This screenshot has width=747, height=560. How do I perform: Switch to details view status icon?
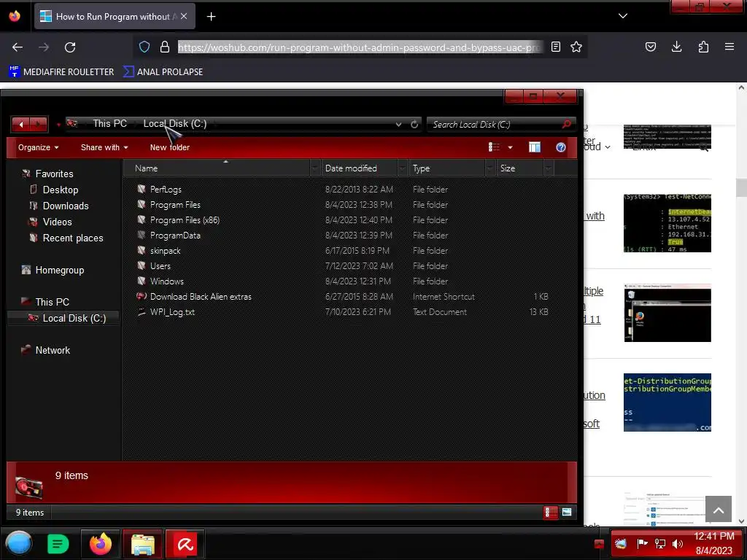click(550, 513)
